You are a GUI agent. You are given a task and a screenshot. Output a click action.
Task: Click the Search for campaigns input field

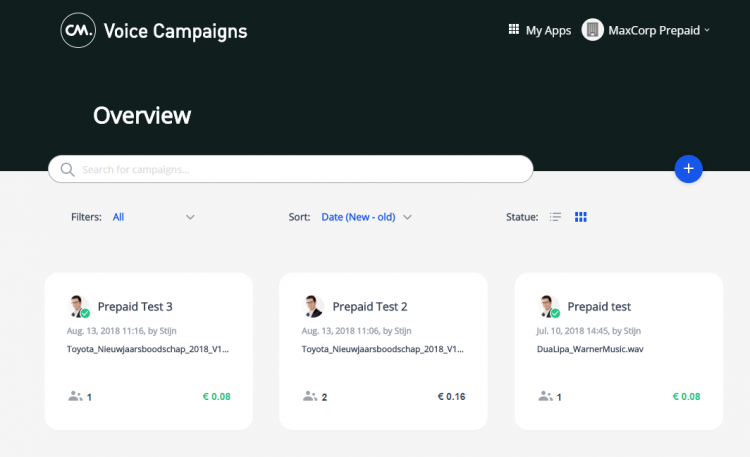[x=300, y=169]
